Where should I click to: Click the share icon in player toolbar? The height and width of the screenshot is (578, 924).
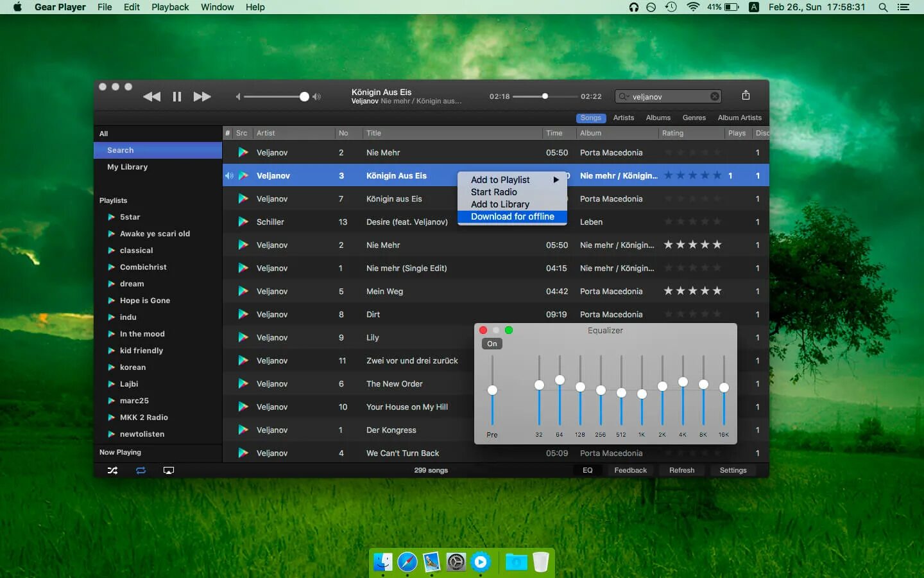(746, 95)
